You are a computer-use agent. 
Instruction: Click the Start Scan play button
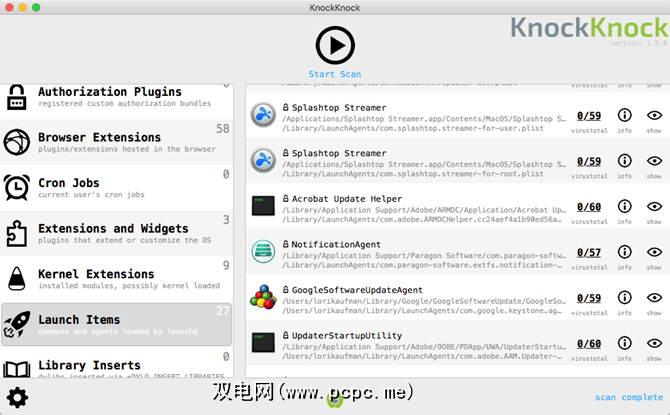pyautogui.click(x=335, y=45)
